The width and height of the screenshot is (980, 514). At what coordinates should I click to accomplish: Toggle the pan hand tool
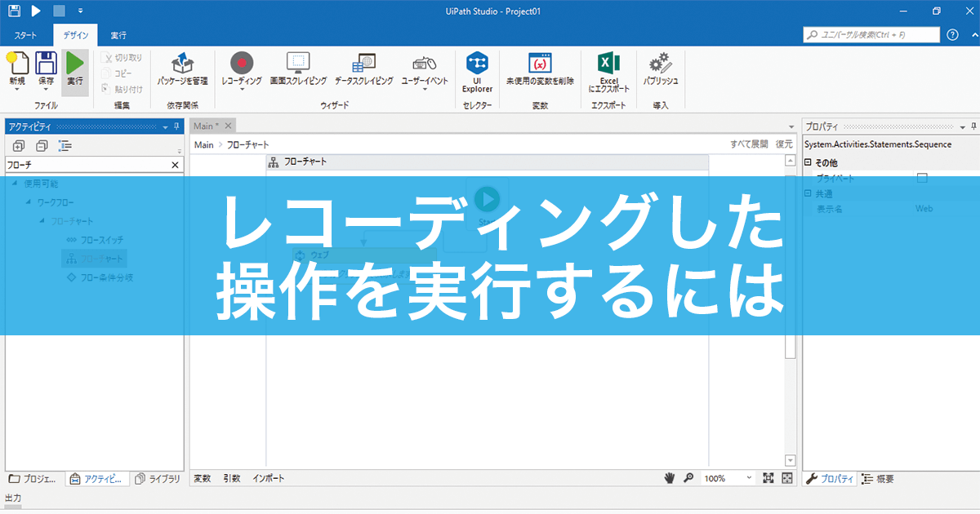[x=670, y=478]
